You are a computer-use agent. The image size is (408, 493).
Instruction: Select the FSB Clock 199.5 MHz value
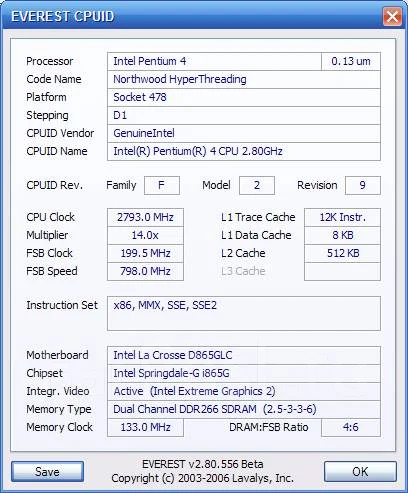click(x=145, y=253)
